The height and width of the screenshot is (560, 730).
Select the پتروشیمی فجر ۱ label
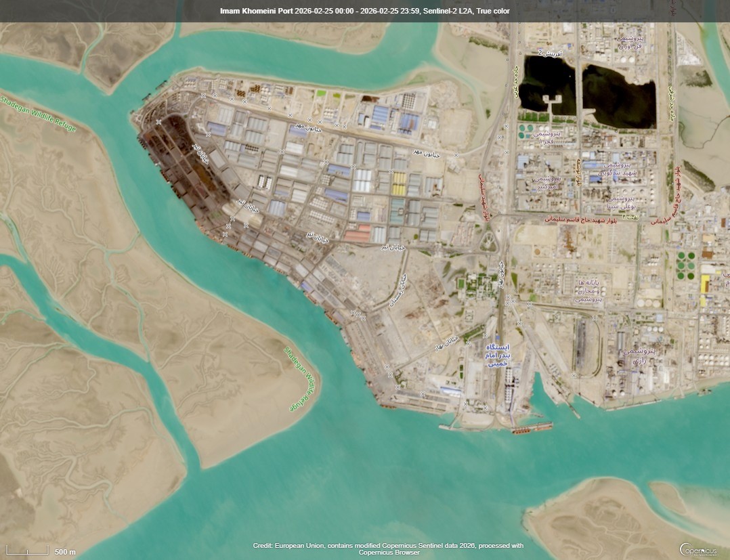[x=547, y=137]
